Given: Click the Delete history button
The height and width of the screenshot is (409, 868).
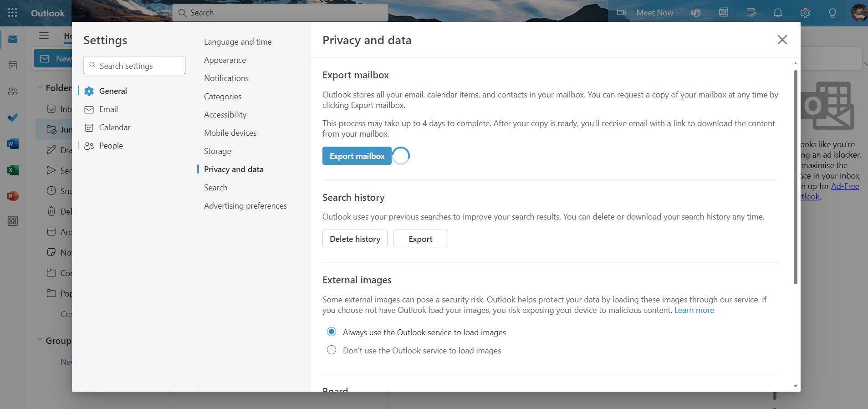Looking at the screenshot, I should (355, 239).
